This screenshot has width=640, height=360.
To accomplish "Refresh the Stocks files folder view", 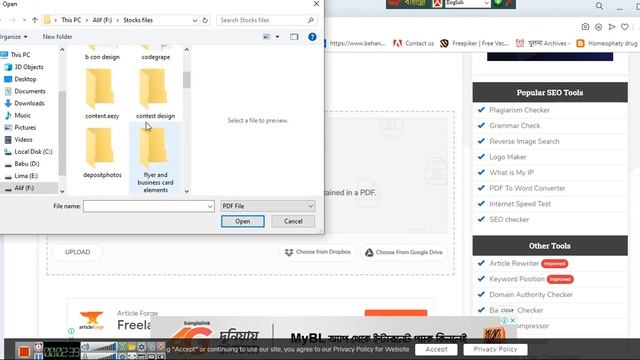I will pos(205,20).
